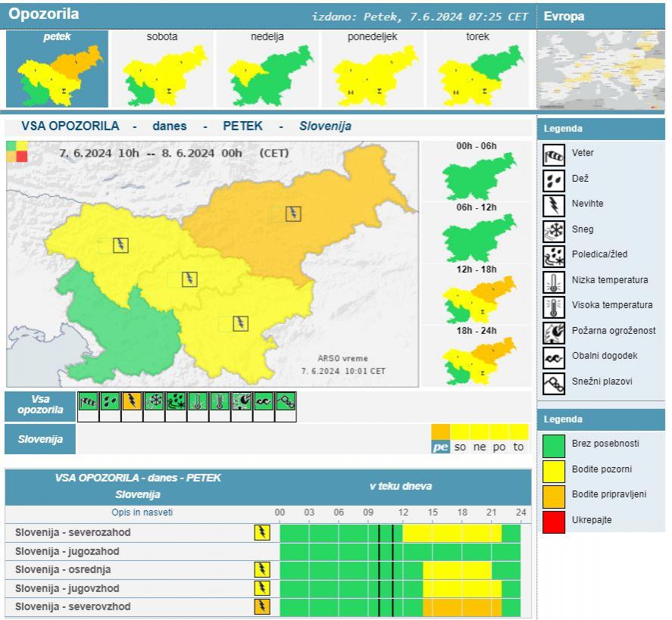This screenshot has width=672, height=620.
Task: Open the Evropa map thumbnail
Action: tap(600, 70)
